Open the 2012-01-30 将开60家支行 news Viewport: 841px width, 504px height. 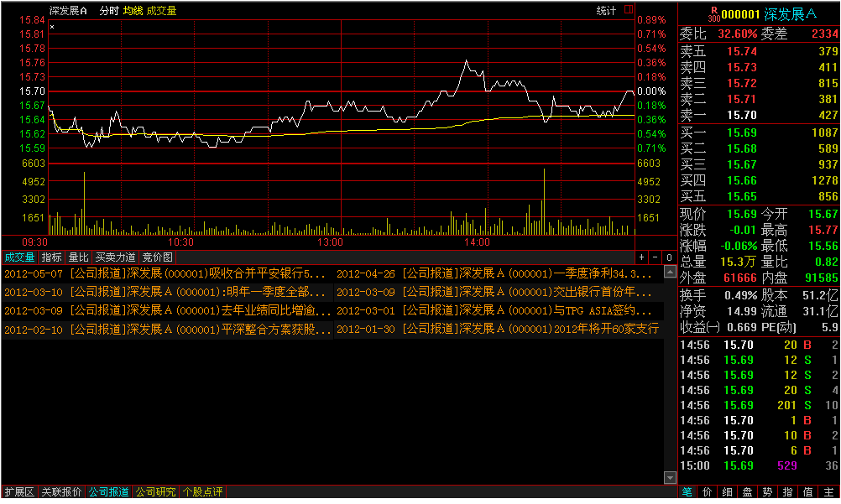coord(498,329)
